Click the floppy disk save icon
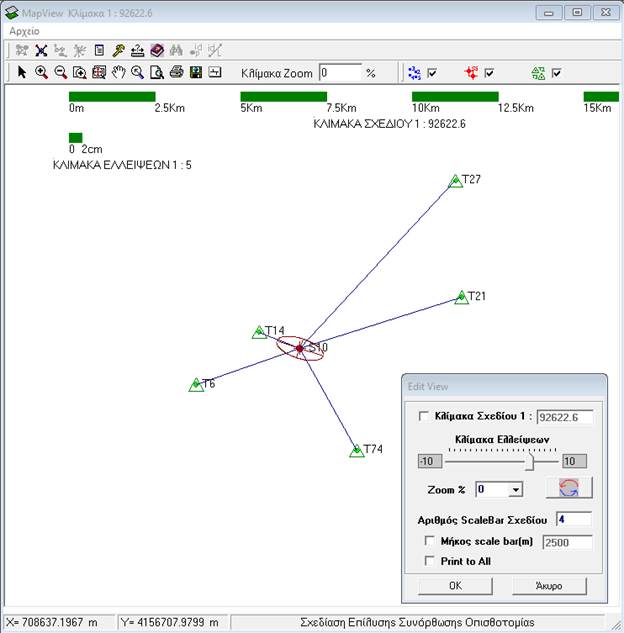The image size is (624, 633). (x=195, y=72)
